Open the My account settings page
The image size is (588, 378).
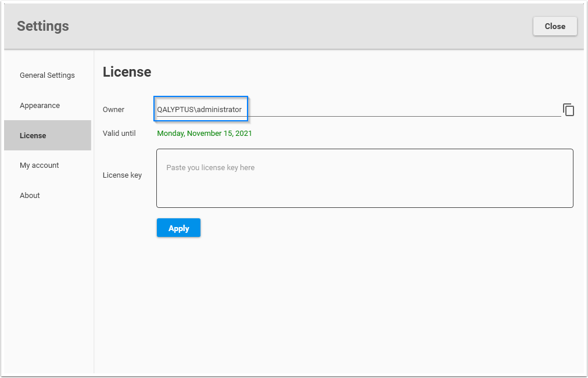[x=39, y=165]
